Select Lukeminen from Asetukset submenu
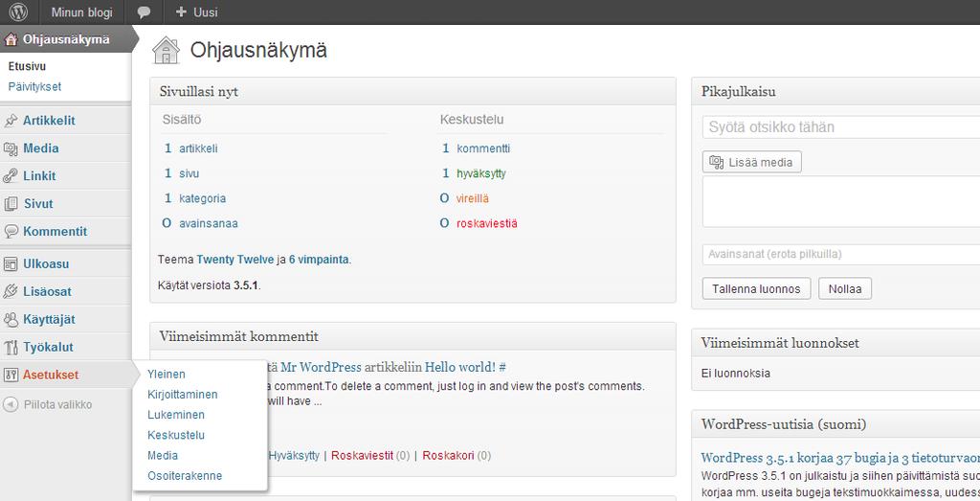This screenshot has height=501, width=980. pyautogui.click(x=176, y=415)
